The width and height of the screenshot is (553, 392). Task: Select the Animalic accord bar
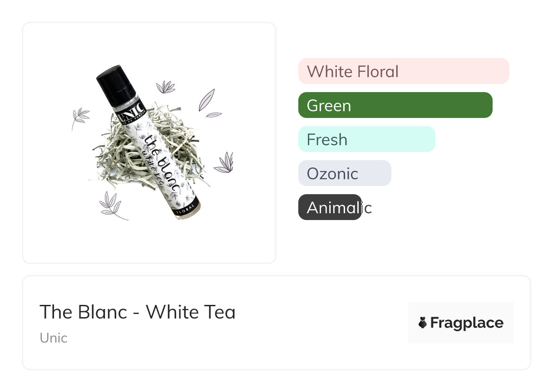(x=330, y=207)
